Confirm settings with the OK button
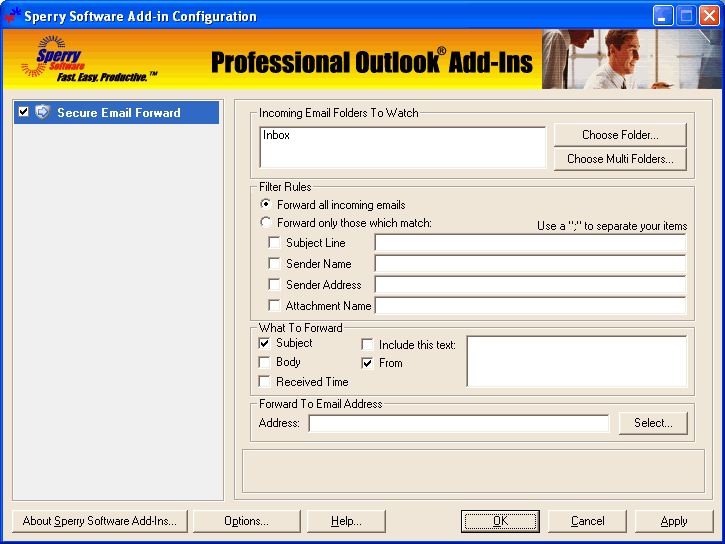The height and width of the screenshot is (544, 725). coord(500,521)
